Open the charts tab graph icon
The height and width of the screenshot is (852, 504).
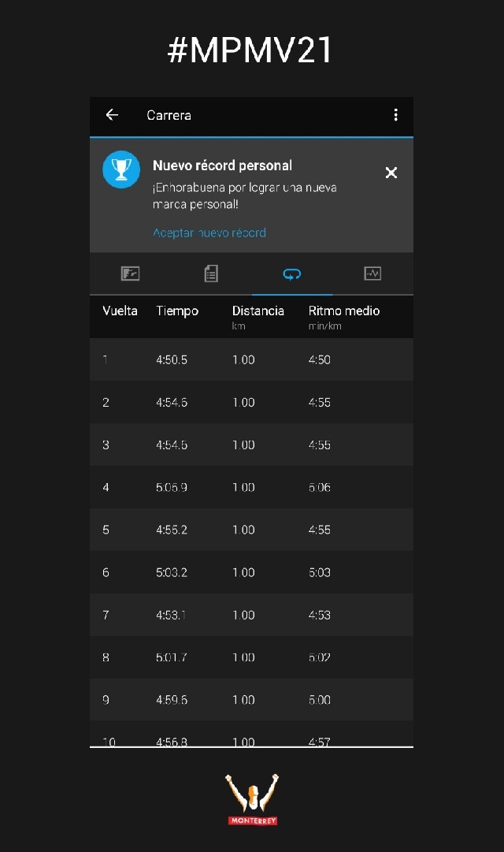[x=372, y=273]
